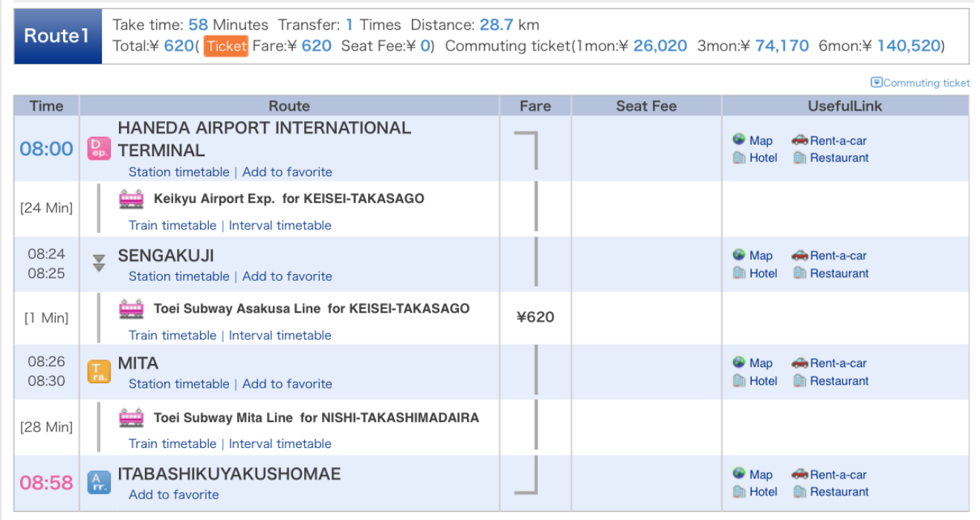Click the Restaurant icon in Sengakuji row
Viewport: 980px width, 520px height.
[799, 273]
